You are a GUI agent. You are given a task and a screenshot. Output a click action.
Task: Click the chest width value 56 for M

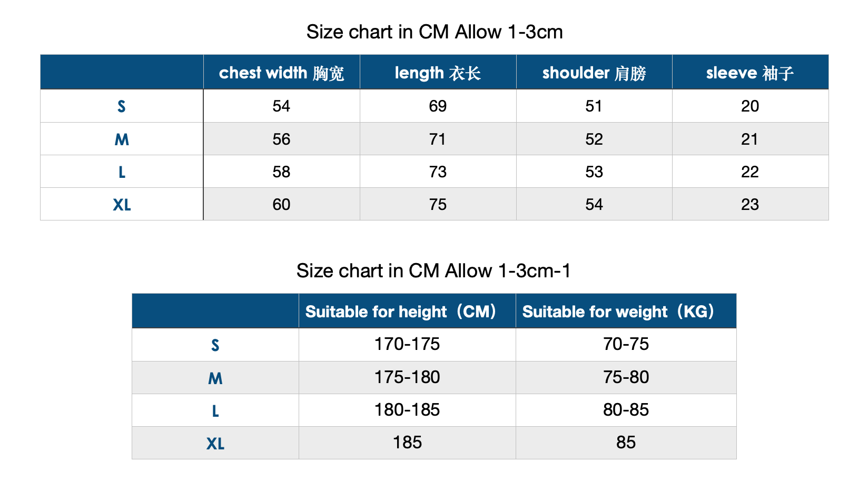point(281,139)
